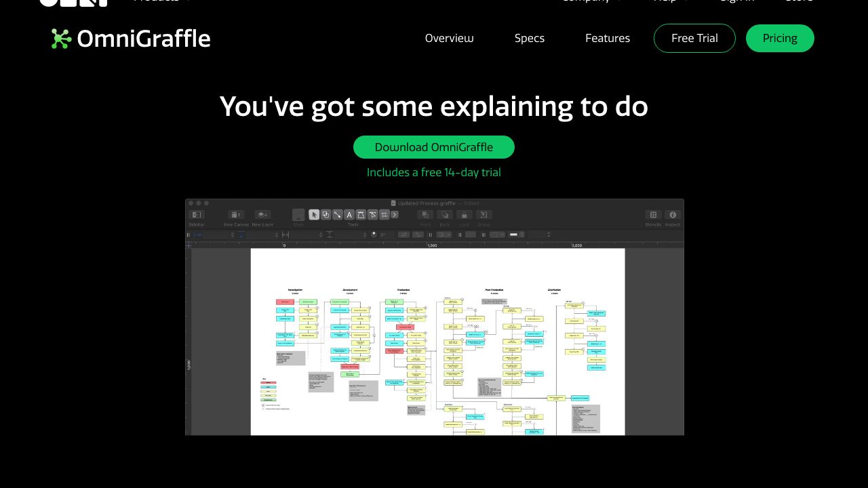Click the OmniGraffle app screenshot image
This screenshot has height=488, width=868.
point(435,317)
